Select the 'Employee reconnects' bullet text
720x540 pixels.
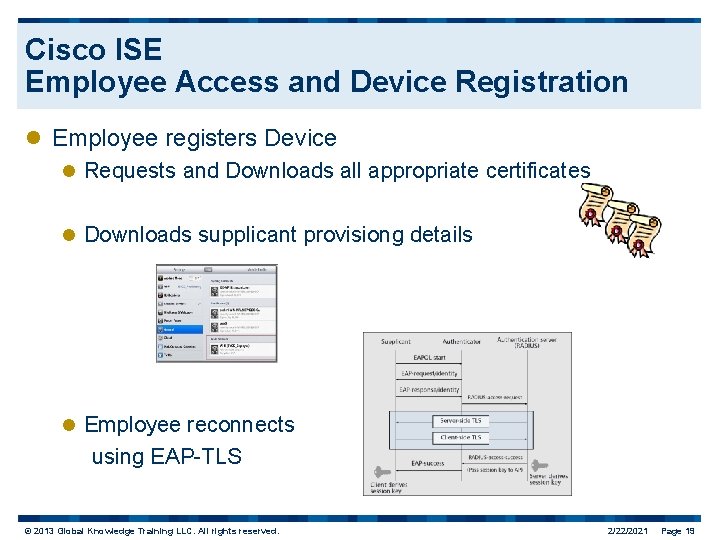[x=189, y=424]
